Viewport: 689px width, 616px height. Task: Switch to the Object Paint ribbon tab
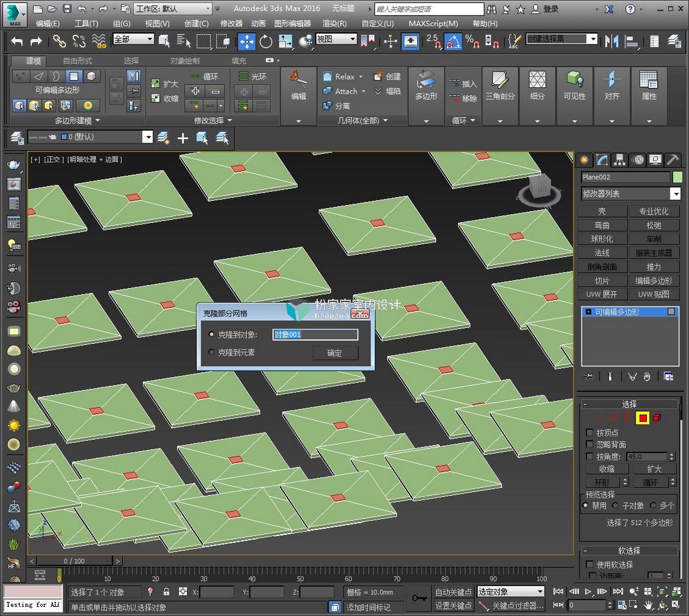point(185,61)
